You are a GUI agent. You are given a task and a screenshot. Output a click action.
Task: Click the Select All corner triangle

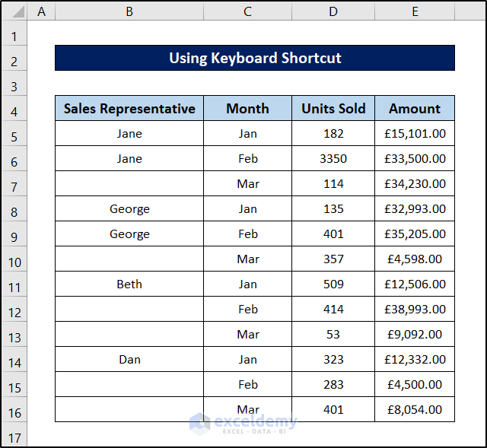coord(15,12)
